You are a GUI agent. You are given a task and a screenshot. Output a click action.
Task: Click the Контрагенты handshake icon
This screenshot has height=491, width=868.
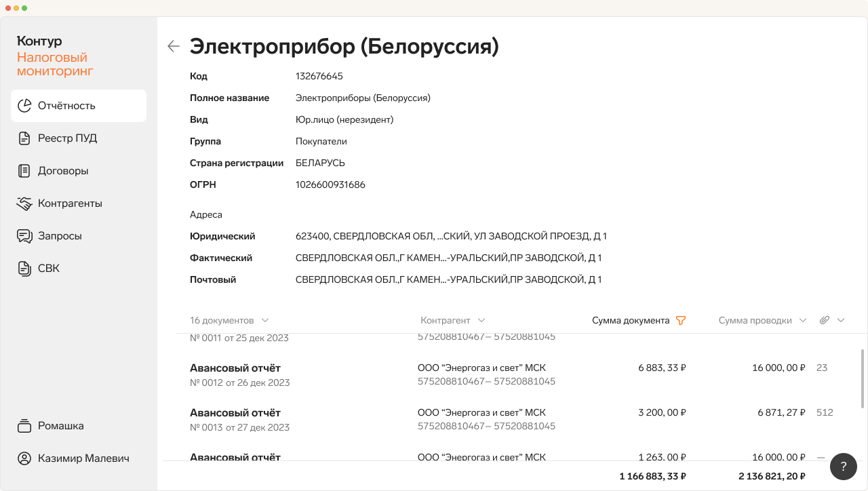click(24, 203)
